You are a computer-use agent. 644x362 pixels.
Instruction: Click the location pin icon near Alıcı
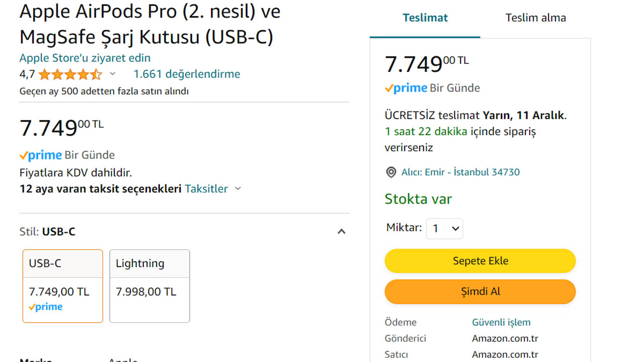391,172
